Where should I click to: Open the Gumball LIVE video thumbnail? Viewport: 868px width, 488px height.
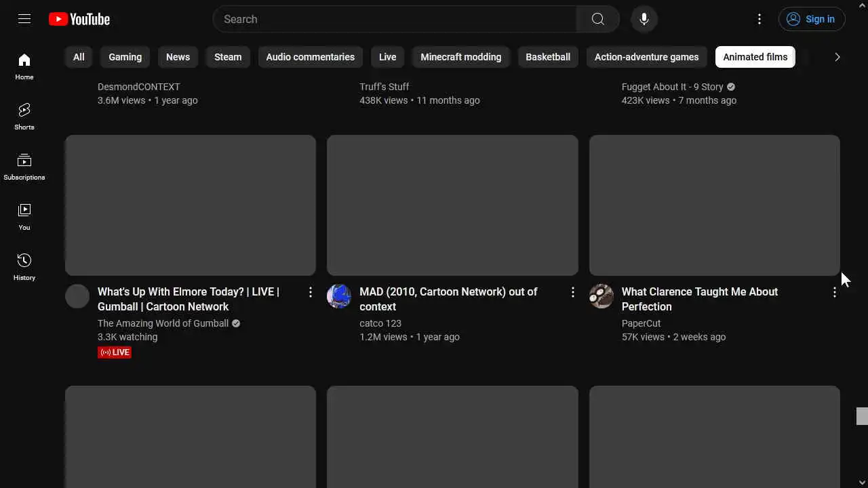(x=191, y=205)
